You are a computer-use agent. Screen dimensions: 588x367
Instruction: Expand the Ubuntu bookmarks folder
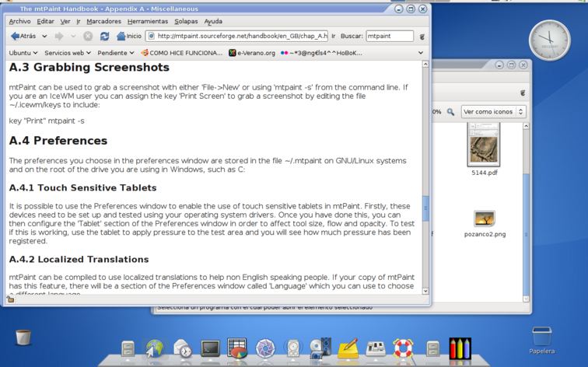(23, 53)
